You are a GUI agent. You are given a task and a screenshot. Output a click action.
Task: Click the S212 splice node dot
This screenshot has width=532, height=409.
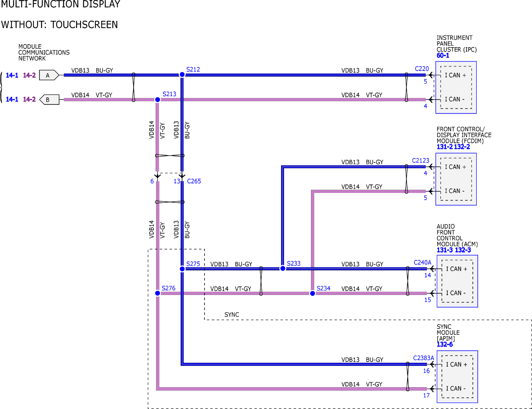182,74
